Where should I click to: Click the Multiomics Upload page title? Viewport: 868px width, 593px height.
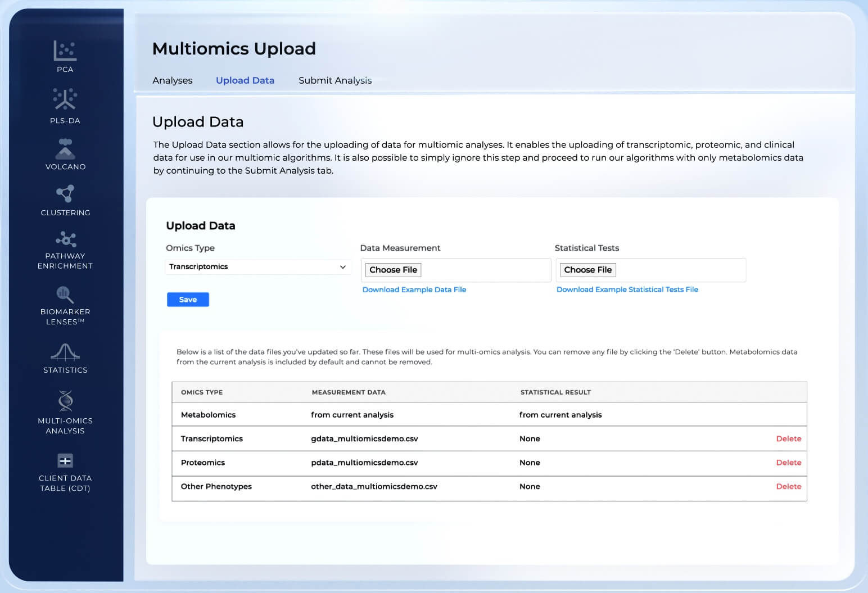tap(234, 48)
